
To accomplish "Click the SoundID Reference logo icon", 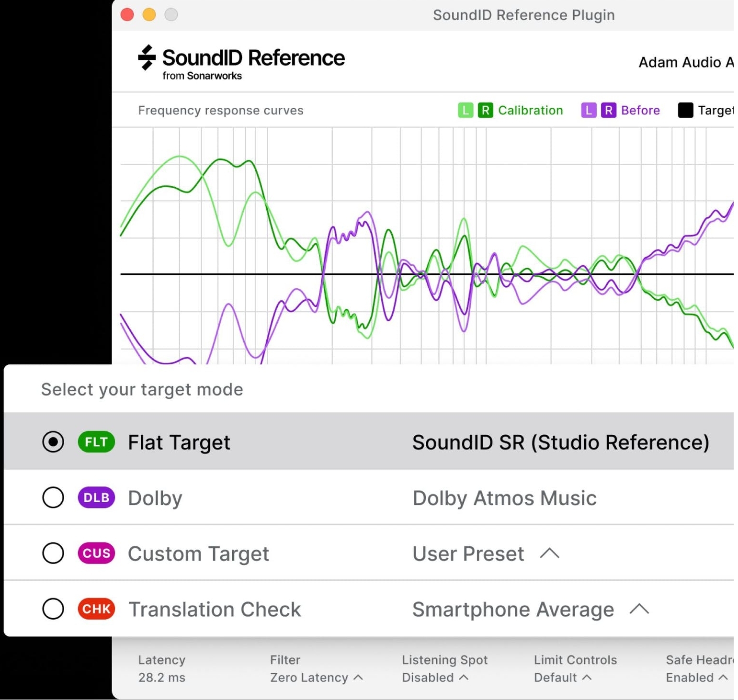I will [147, 57].
